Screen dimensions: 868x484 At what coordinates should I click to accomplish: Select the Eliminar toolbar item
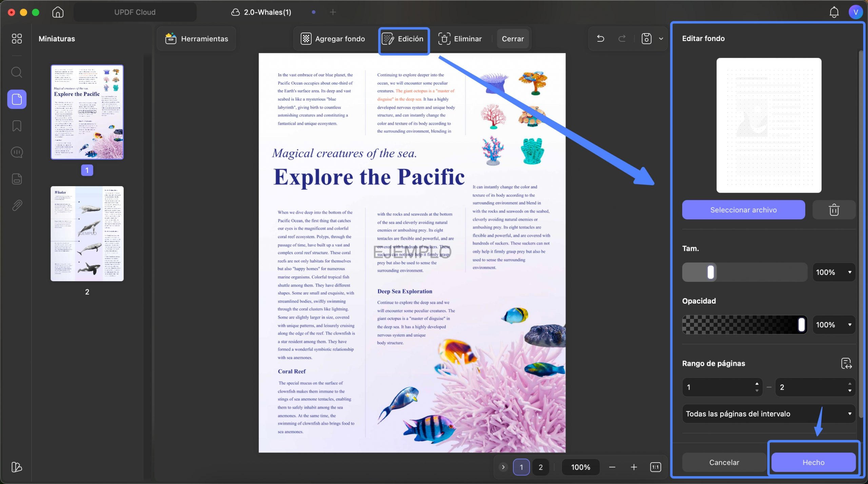(x=460, y=39)
